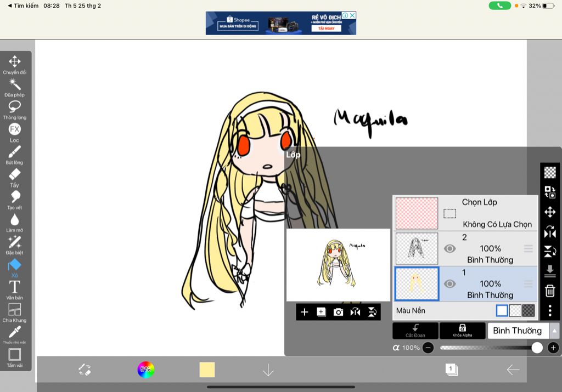The width and height of the screenshot is (562, 392).
Task: Close the Shopee ad banner
Action: [x=353, y=15]
